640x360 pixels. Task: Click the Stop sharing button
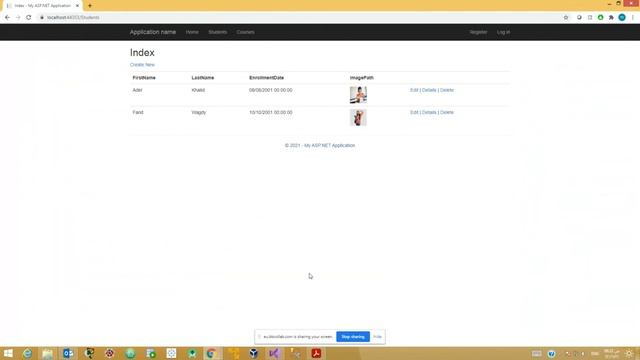[x=353, y=337]
